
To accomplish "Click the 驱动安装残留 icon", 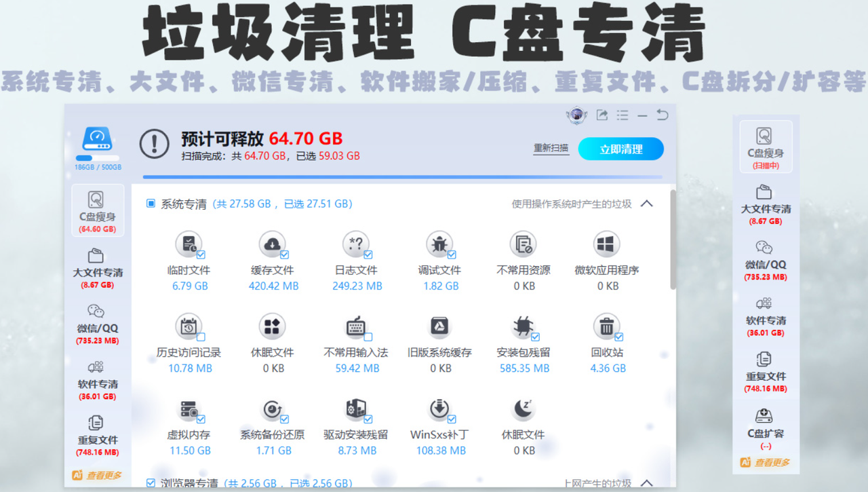I will tap(356, 410).
